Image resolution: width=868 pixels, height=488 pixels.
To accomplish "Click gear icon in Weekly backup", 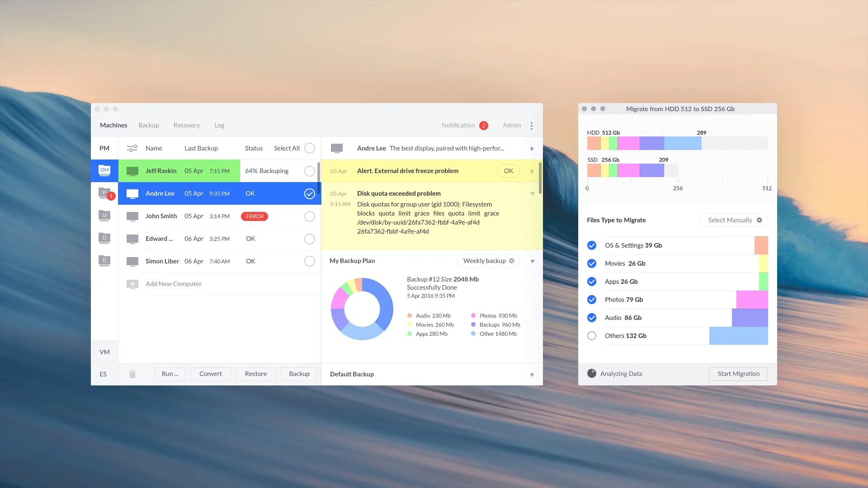I will (512, 261).
